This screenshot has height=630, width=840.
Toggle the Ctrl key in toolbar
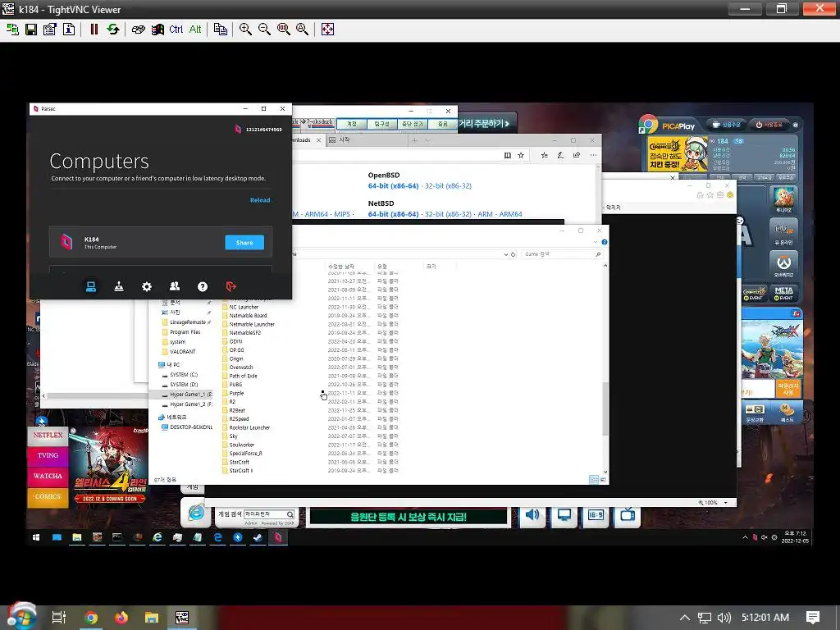tap(176, 29)
